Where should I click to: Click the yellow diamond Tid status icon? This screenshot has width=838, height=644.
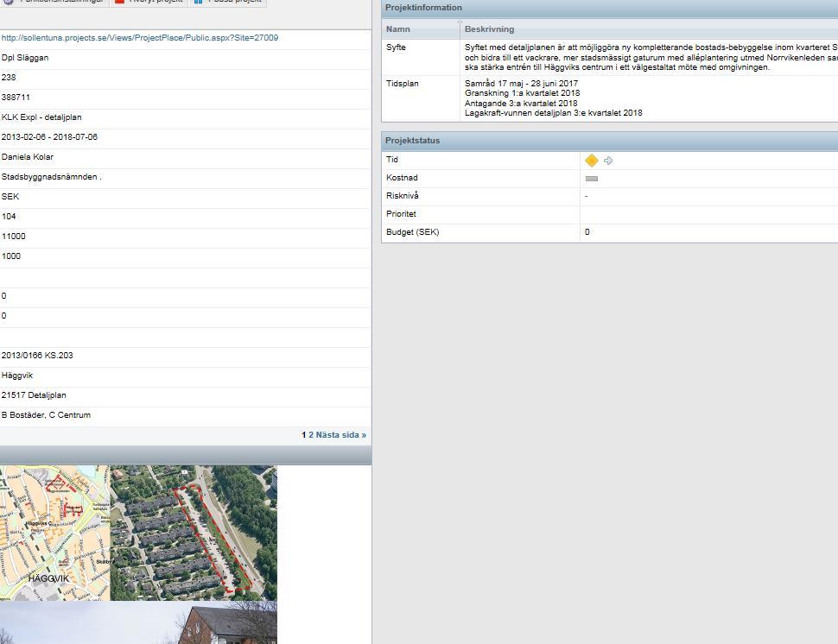[x=592, y=161]
